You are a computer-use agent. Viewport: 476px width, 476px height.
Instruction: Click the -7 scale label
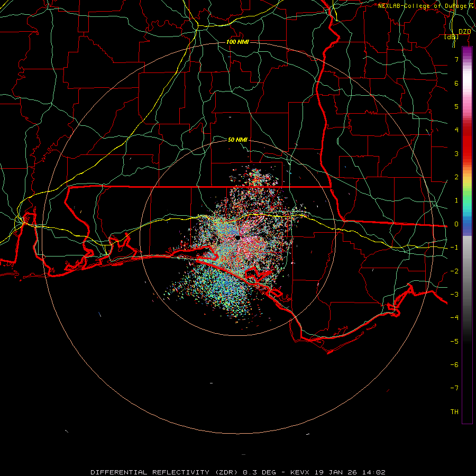click(454, 388)
